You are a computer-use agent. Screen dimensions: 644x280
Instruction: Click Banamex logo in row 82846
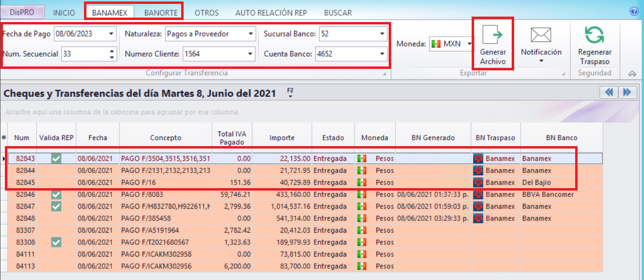[x=478, y=194]
